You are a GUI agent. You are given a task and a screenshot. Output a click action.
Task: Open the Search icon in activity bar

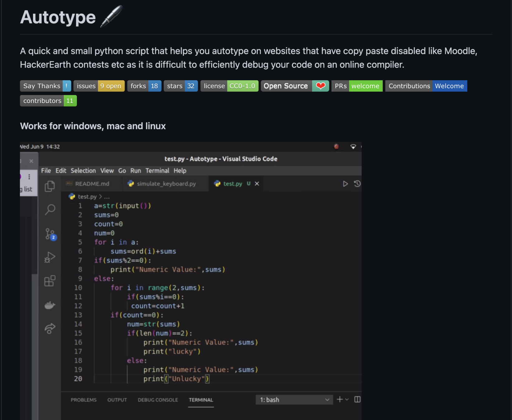[x=50, y=209]
